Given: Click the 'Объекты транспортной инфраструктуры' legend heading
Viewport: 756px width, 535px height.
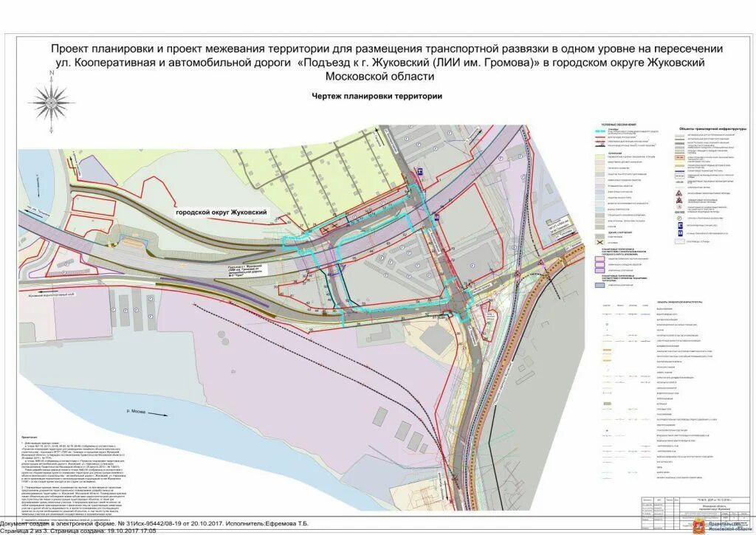Looking at the screenshot, I should (712, 129).
